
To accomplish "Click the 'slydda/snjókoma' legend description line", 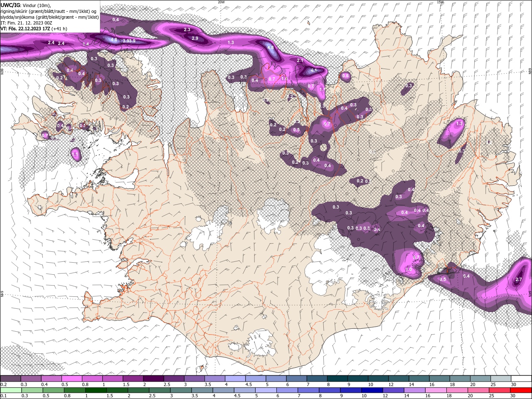I will [x=50, y=17].
